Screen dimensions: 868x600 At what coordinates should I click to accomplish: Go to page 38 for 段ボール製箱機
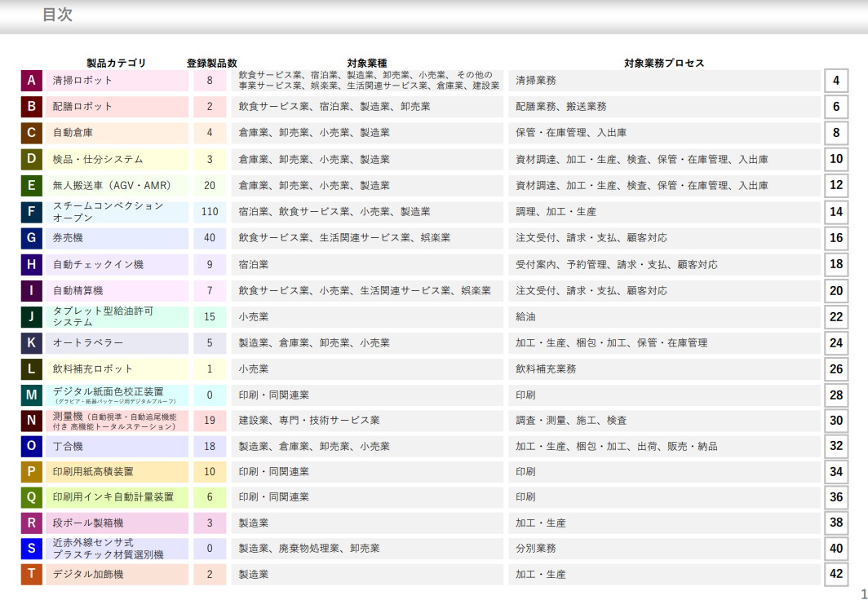pos(836,523)
